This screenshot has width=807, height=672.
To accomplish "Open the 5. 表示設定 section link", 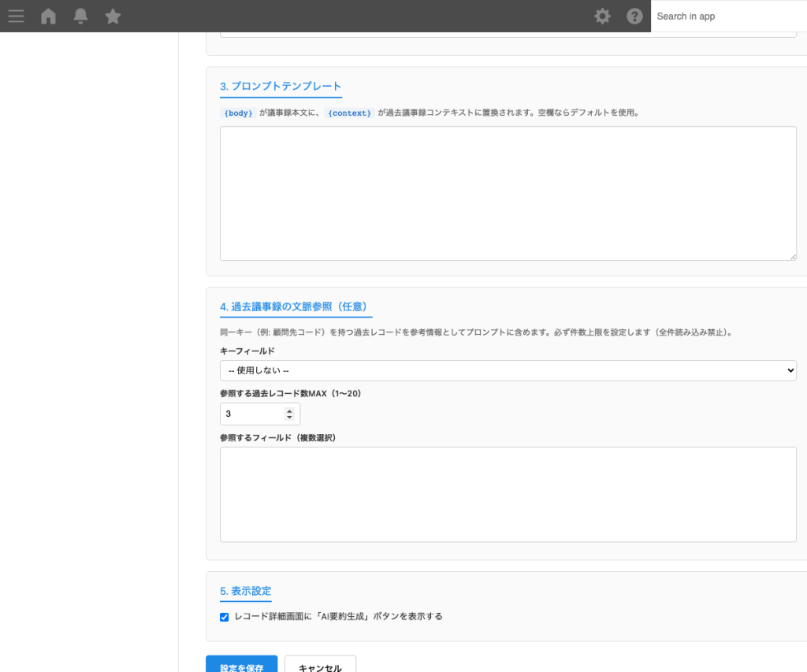I will (245, 591).
